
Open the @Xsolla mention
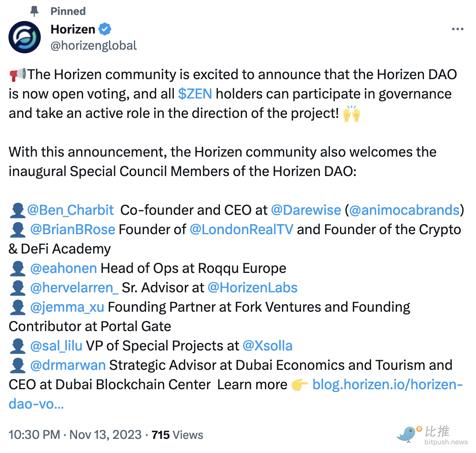pyautogui.click(x=267, y=346)
